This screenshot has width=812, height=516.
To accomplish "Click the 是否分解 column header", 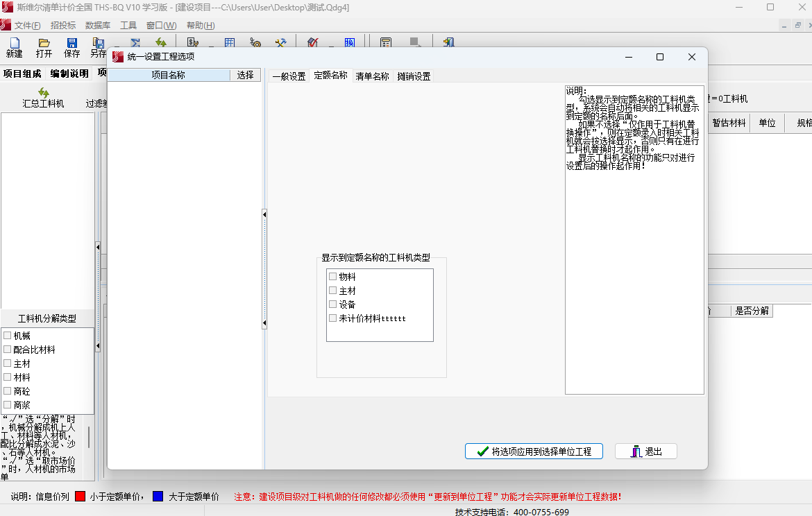I will coord(752,311).
